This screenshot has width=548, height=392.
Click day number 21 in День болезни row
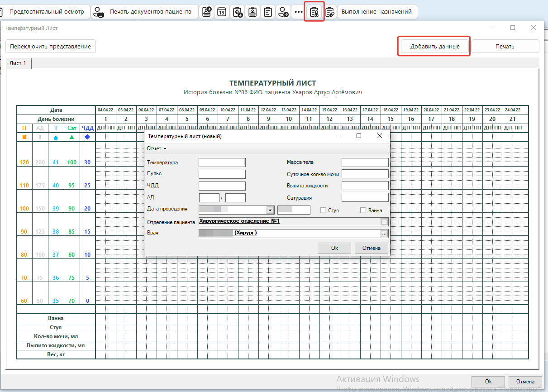(x=513, y=119)
